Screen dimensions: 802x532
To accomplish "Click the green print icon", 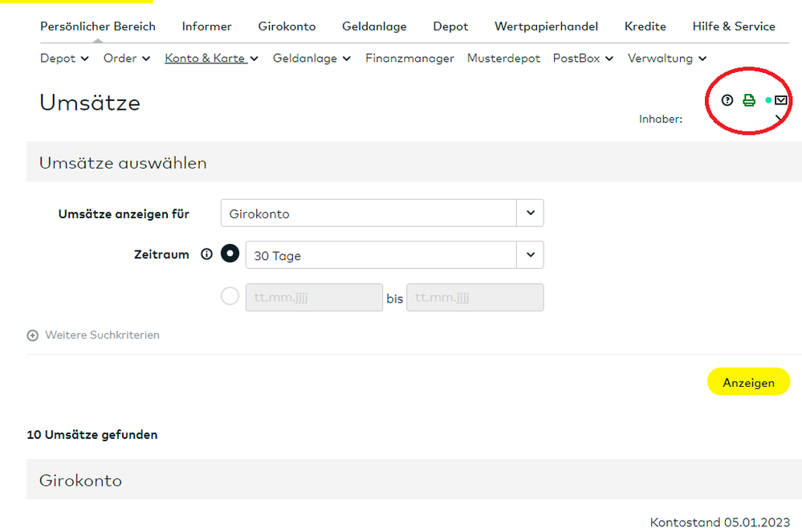I will click(x=749, y=100).
